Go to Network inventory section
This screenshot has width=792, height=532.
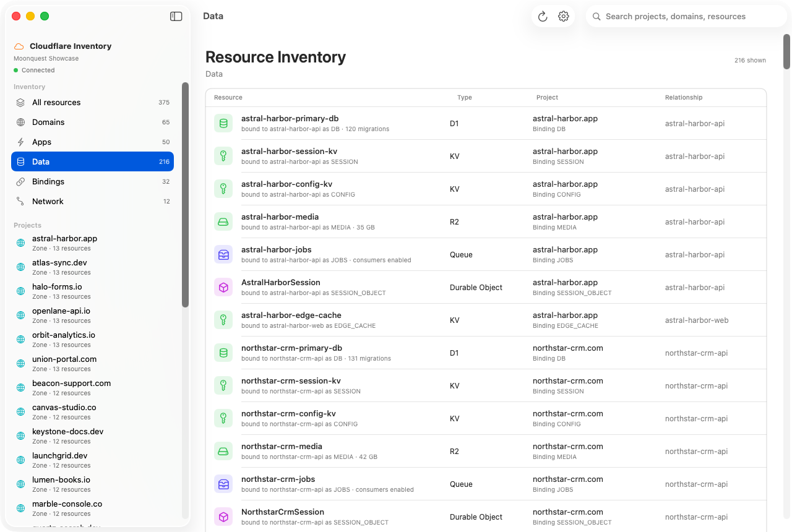pyautogui.click(x=93, y=202)
